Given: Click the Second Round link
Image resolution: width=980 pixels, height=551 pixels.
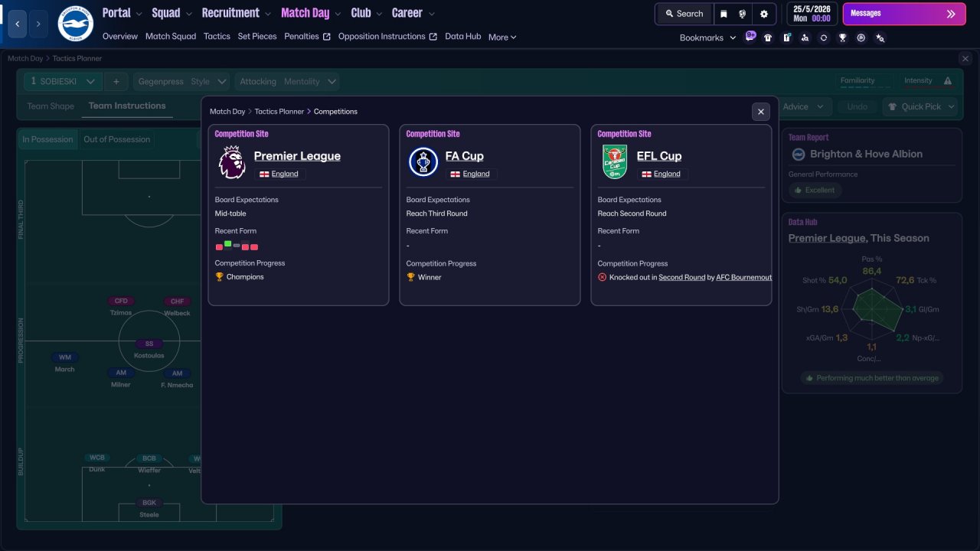Looking at the screenshot, I should [682, 277].
